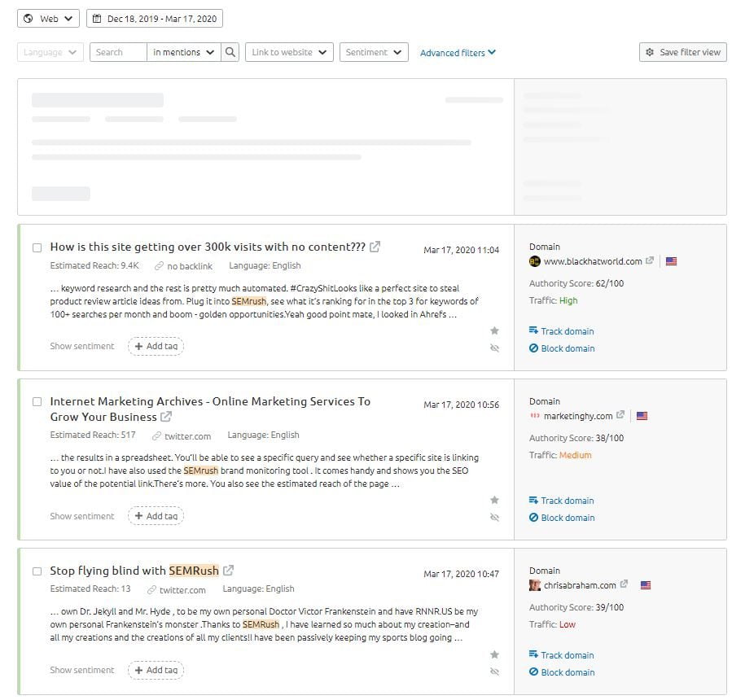Open external link for the Internet Marketing Archives title
The image size is (732, 700).
[x=166, y=416]
